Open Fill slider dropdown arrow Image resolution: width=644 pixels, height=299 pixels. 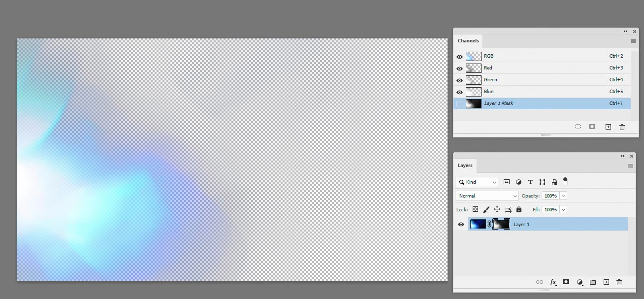tap(564, 210)
